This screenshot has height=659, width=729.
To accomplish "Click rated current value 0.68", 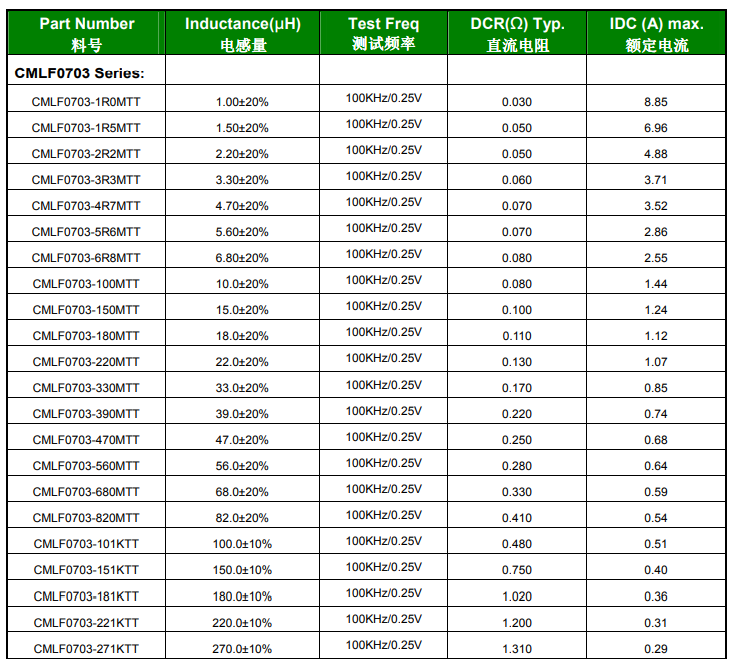I will [656, 440].
